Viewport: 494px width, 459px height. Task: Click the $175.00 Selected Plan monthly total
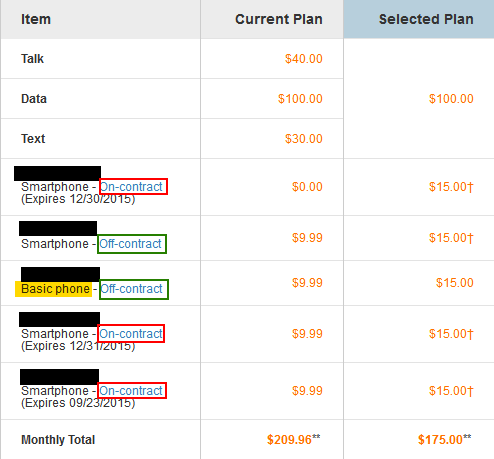coord(445,440)
